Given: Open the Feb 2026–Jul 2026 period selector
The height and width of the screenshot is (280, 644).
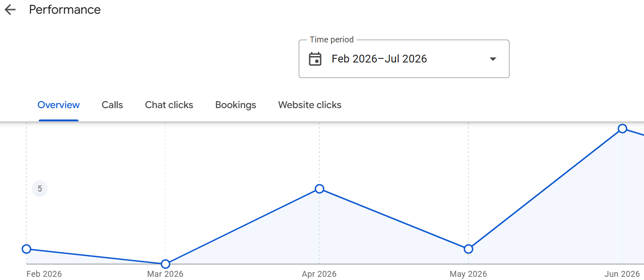Looking at the screenshot, I should (x=404, y=59).
